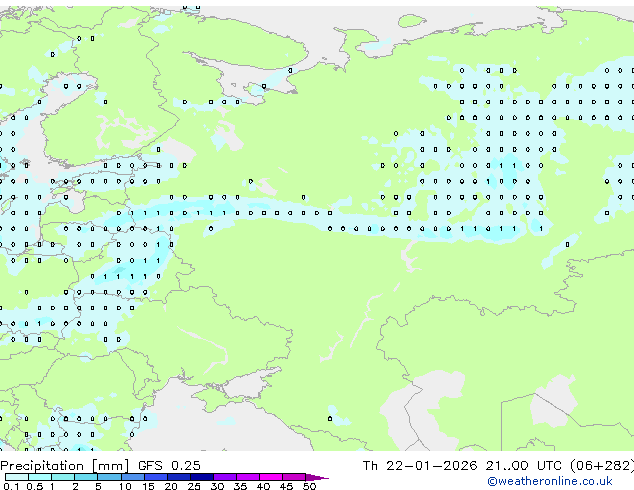Pick the 40–45 mm magenta legend swatch
The height and width of the screenshot is (490, 634).
pos(271,477)
